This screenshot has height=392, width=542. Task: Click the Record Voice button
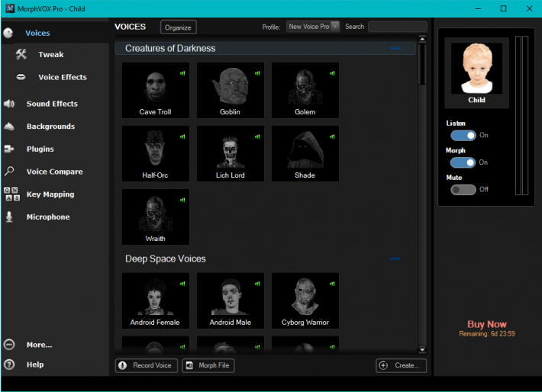[147, 365]
